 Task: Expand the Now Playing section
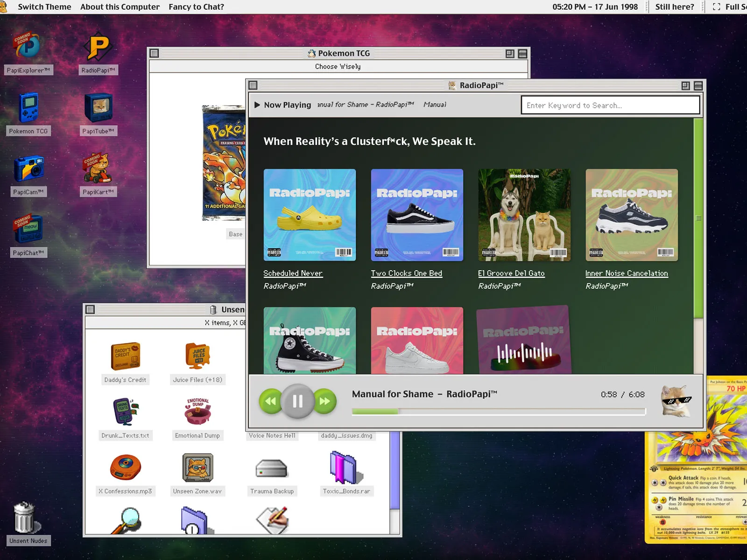(x=283, y=105)
